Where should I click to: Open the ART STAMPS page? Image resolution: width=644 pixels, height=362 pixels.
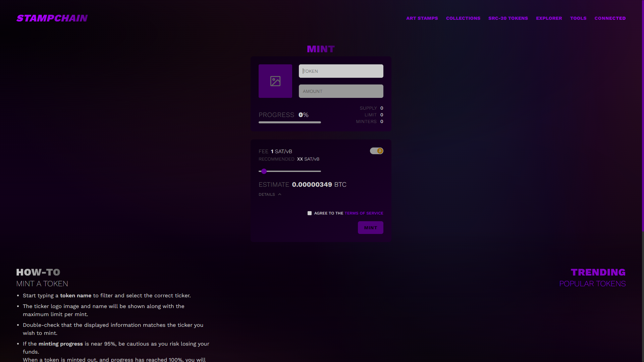422,18
